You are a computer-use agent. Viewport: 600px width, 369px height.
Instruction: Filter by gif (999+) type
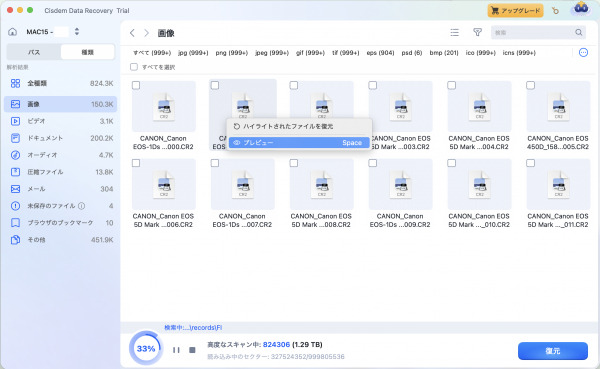pos(310,53)
